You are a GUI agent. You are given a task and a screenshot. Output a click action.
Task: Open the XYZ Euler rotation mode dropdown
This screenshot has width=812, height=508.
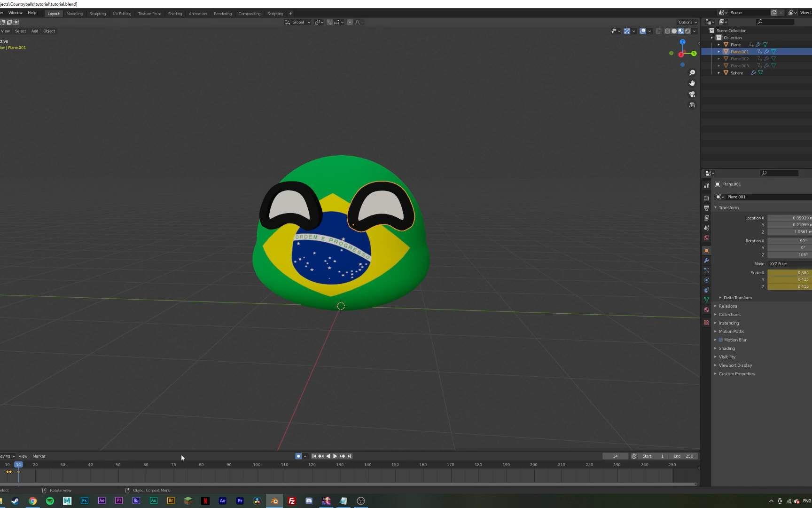click(790, 264)
